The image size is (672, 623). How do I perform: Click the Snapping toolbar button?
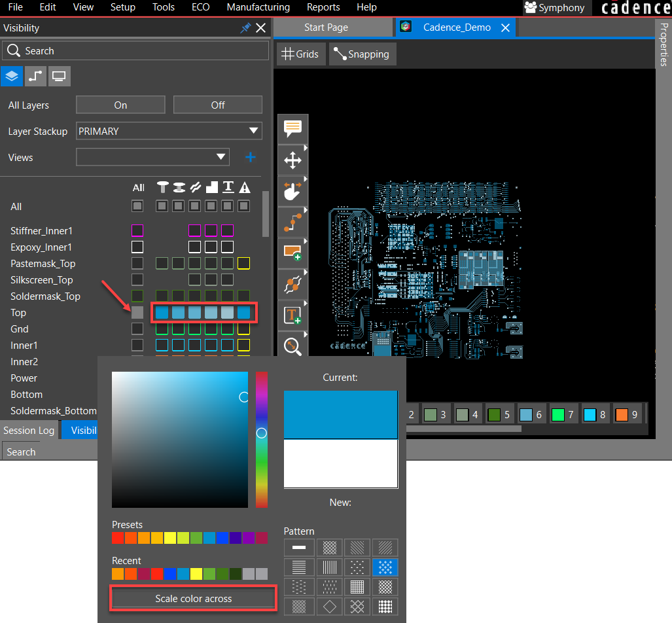tap(362, 54)
